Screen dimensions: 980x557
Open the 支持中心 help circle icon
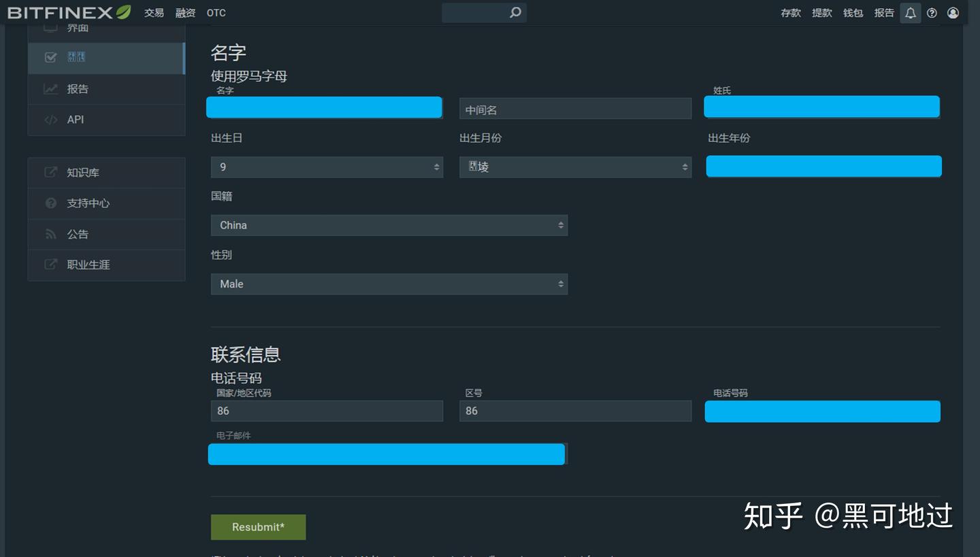point(50,203)
